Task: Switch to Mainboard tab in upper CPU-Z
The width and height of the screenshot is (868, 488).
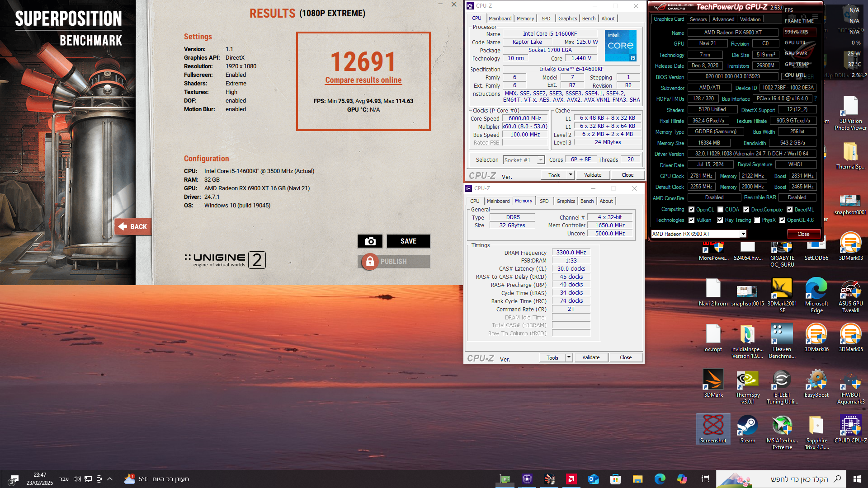Action: [500, 19]
